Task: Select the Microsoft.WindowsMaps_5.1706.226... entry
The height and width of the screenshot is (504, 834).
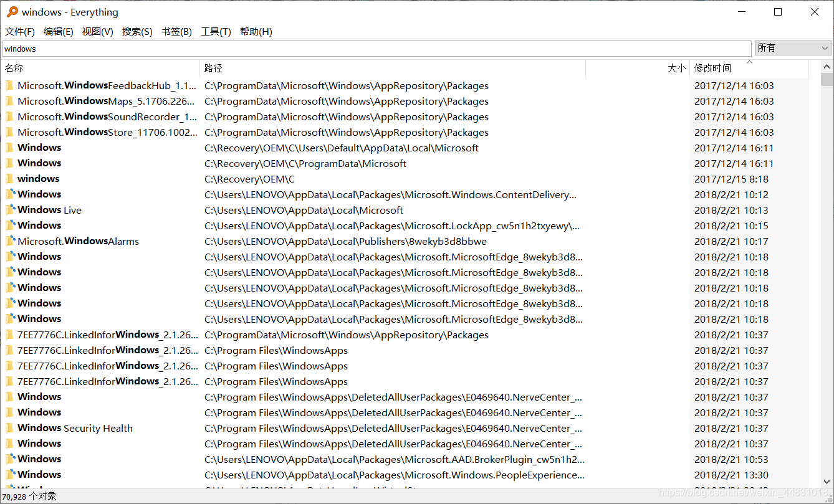Action: pos(107,101)
